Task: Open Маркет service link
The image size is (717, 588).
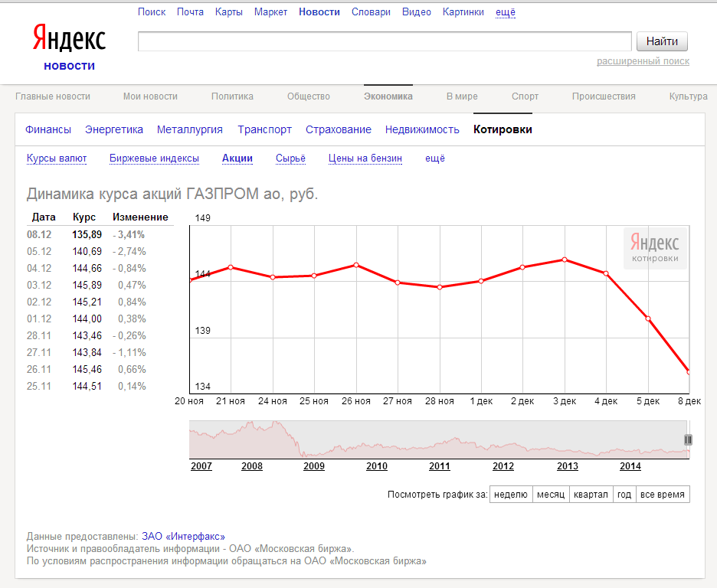Action: pos(270,12)
